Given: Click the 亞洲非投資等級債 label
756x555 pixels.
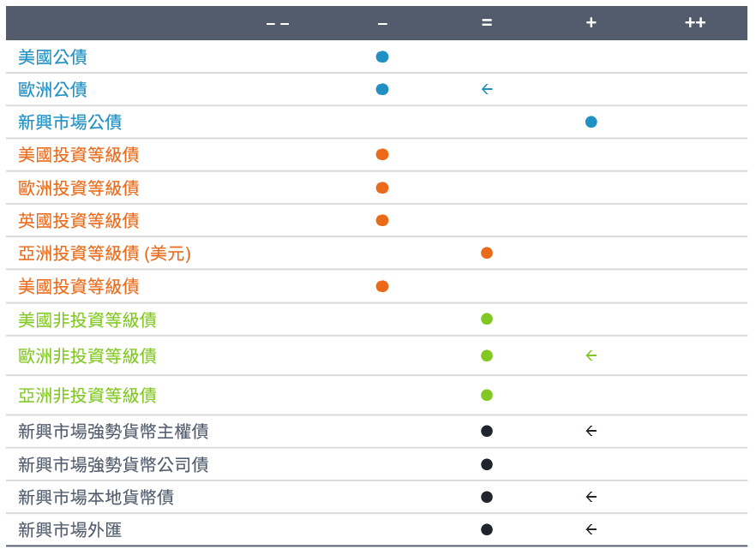Looking at the screenshot, I should pyautogui.click(x=87, y=396).
